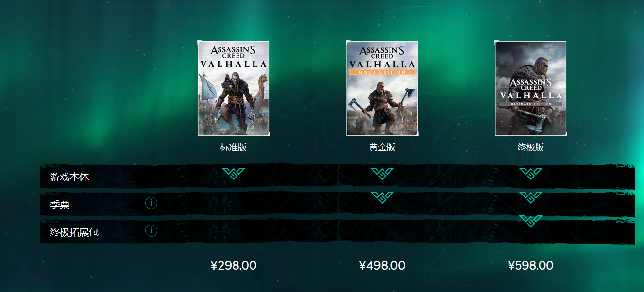Image resolution: width=644 pixels, height=292 pixels.
Task: Select the 终极版 edition label
Action: click(531, 147)
